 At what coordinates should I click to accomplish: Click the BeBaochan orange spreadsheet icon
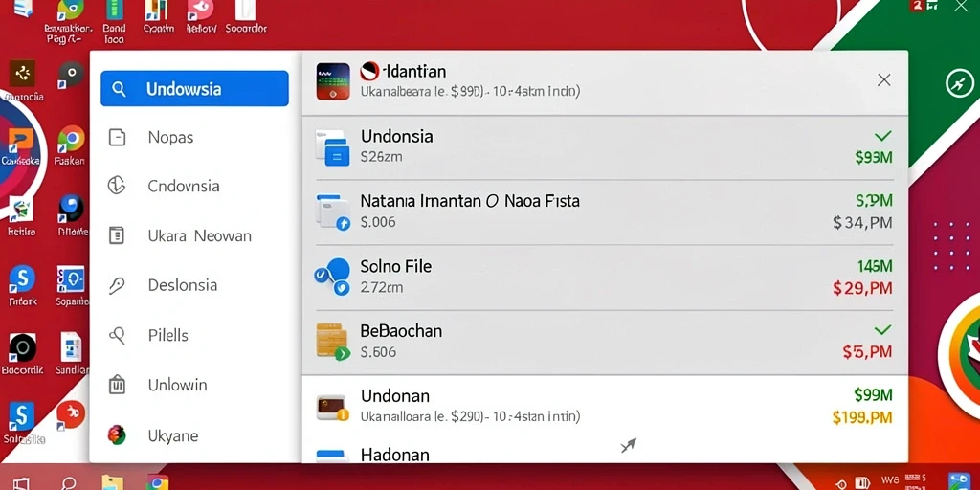click(332, 342)
